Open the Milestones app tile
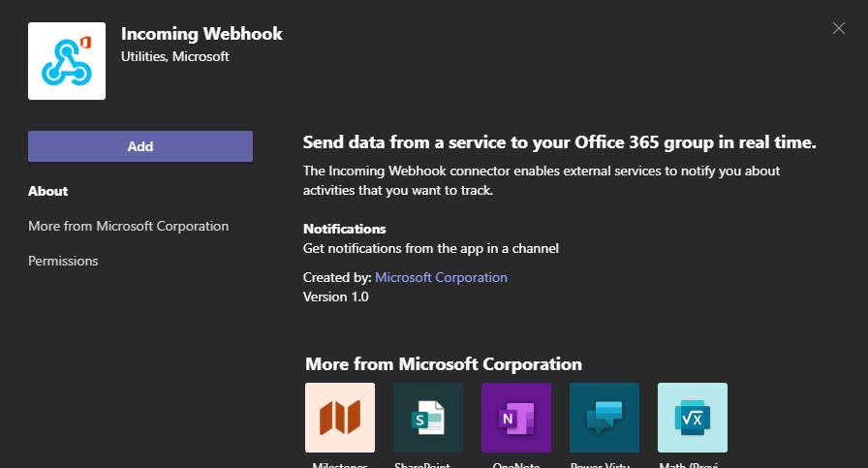Image resolution: width=868 pixels, height=468 pixels. 340,418
